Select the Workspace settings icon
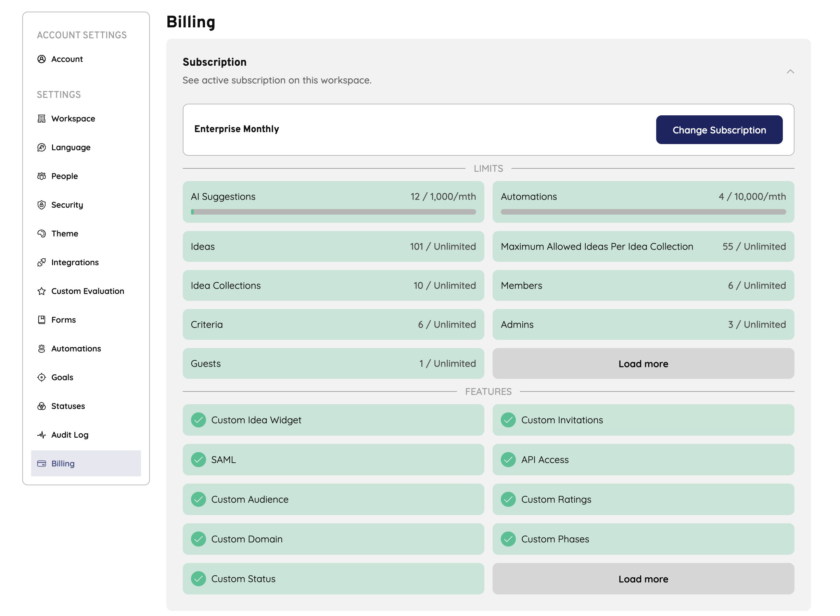Image resolution: width=840 pixels, height=616 pixels. click(42, 118)
